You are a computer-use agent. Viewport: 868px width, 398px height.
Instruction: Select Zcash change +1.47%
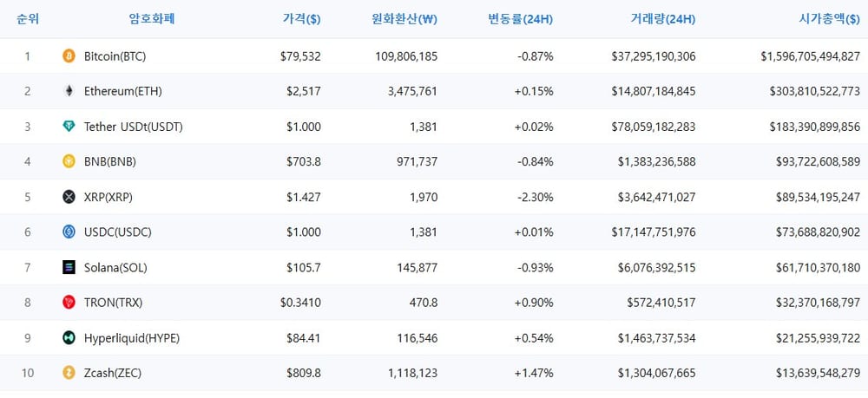(534, 374)
